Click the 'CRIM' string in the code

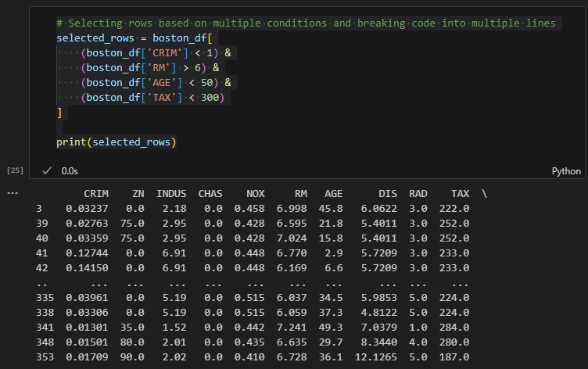click(x=165, y=53)
